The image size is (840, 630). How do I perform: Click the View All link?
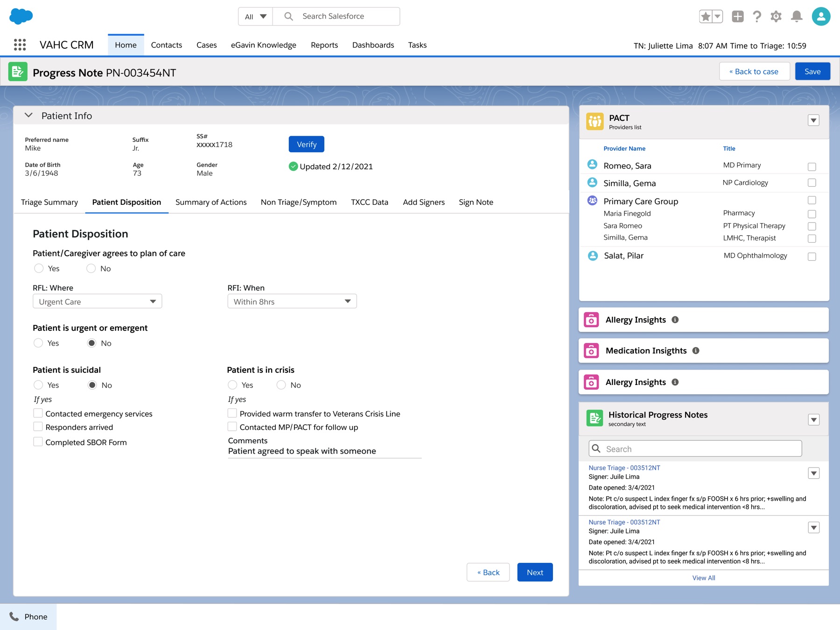[704, 578]
